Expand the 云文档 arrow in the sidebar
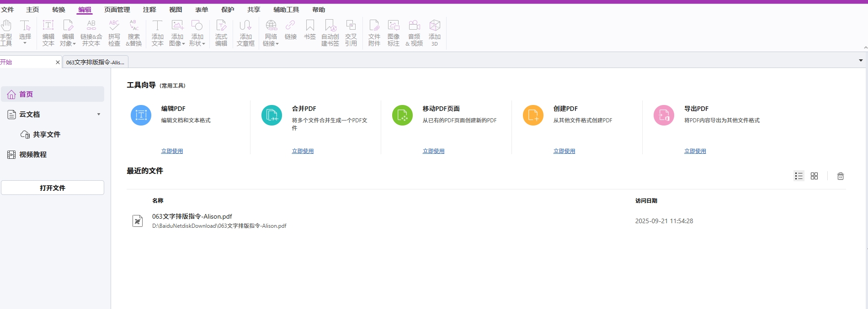This screenshot has width=868, height=309. 99,115
